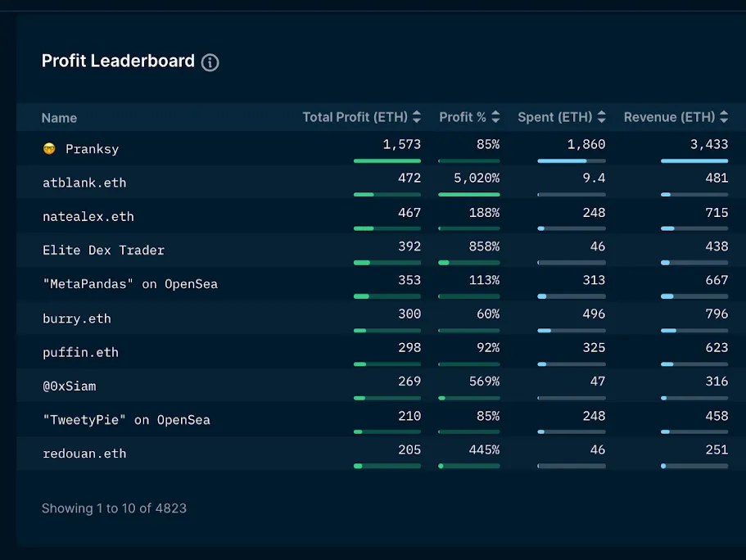
Task: Click the "Showing 1 to 10 of 4823" text
Action: [x=113, y=508]
